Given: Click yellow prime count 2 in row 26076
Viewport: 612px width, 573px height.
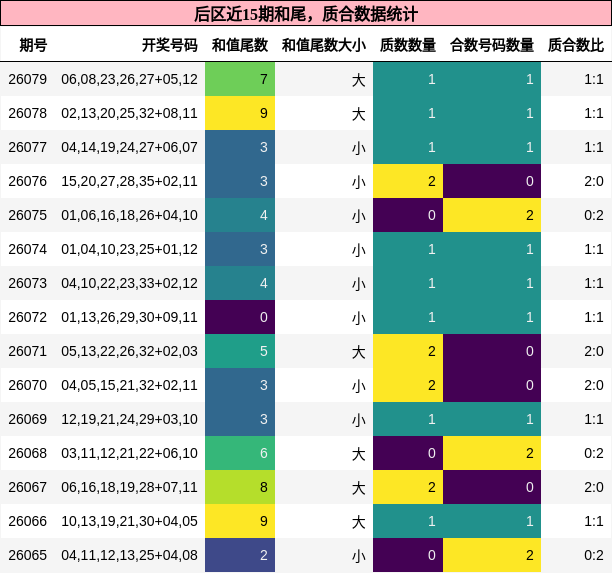Looking at the screenshot, I should coord(408,181).
